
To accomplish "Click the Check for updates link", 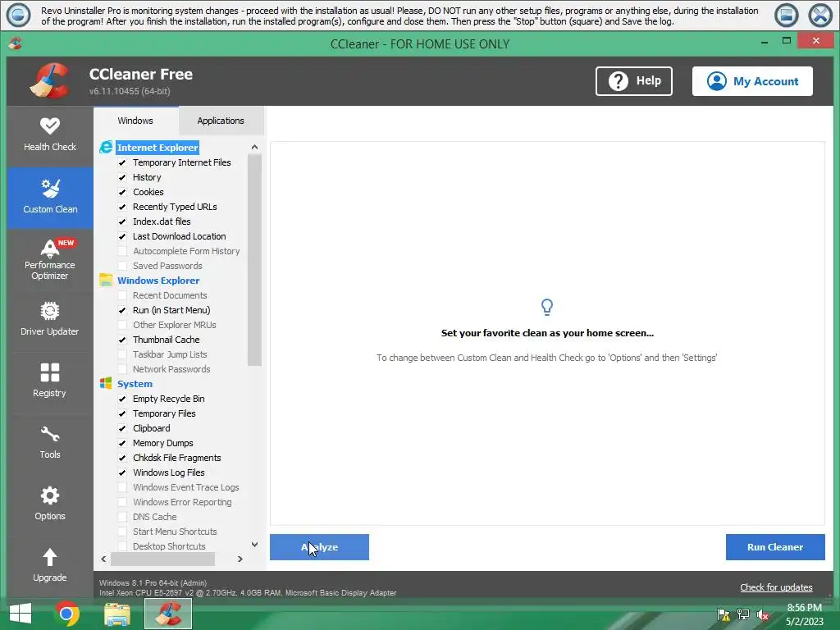I will pos(776,587).
